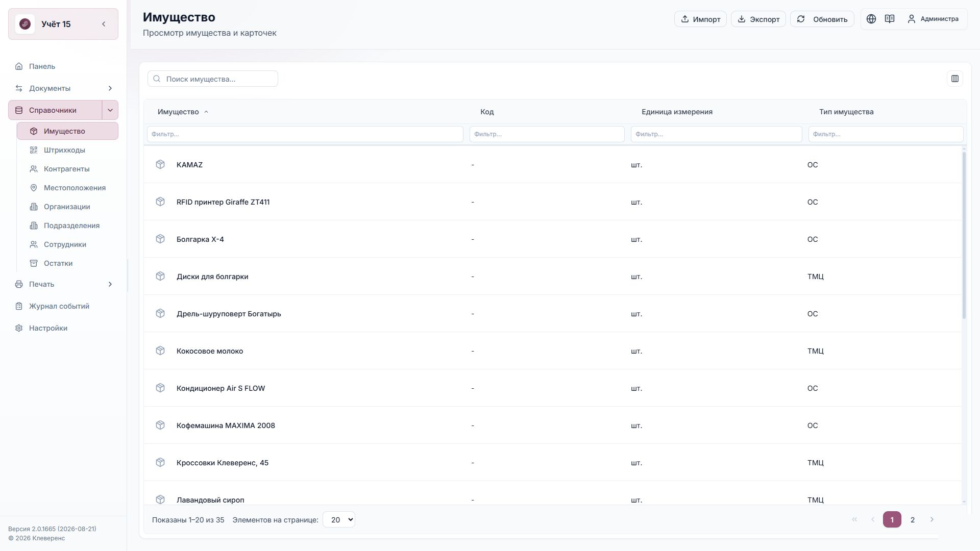Focus the Код column filter field
The width and height of the screenshot is (980, 551).
tap(547, 134)
